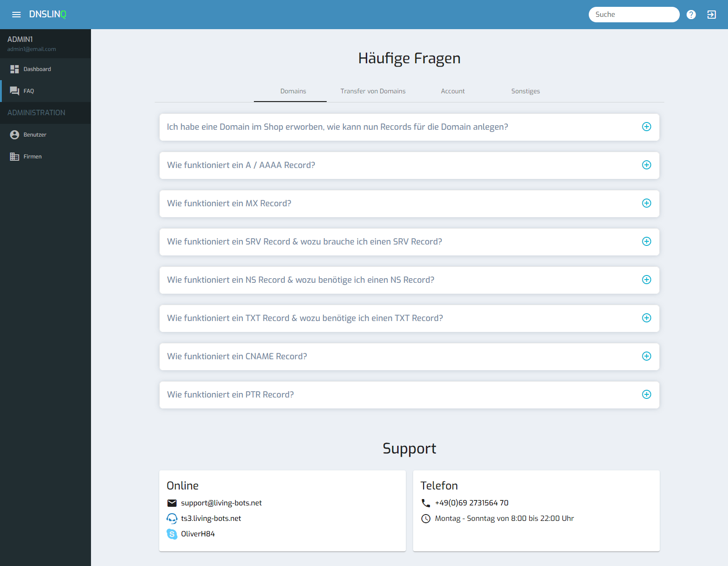Open the hamburger menu icon
The image size is (728, 566).
tap(16, 15)
